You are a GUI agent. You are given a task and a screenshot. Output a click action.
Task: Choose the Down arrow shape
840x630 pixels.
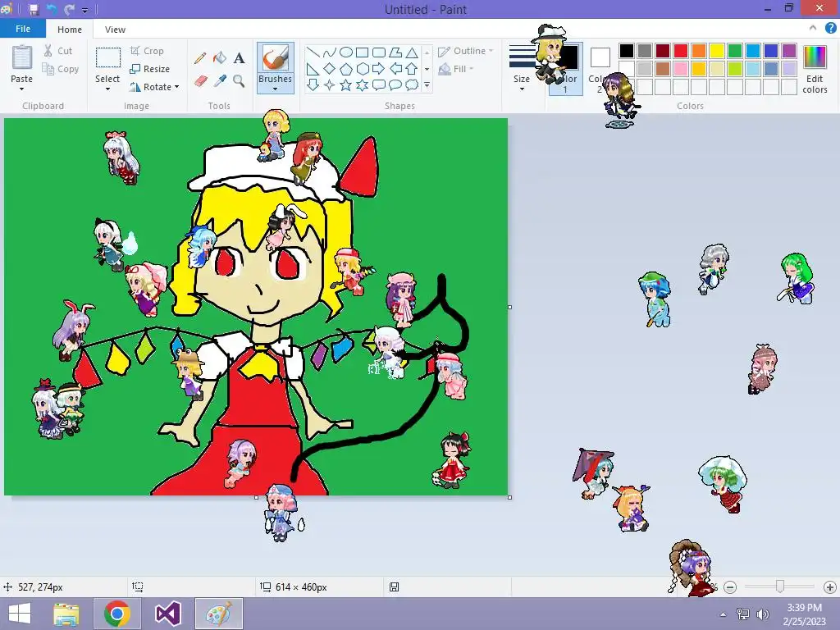tap(313, 84)
